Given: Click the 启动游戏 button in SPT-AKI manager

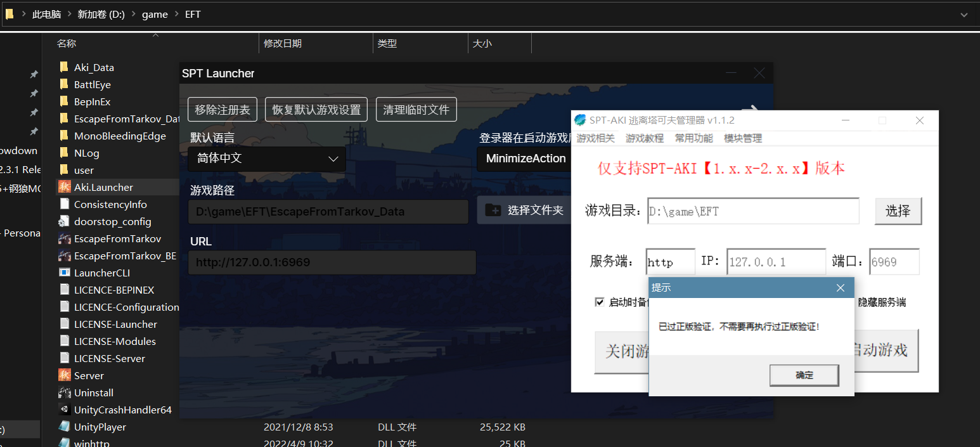Looking at the screenshot, I should (885, 351).
